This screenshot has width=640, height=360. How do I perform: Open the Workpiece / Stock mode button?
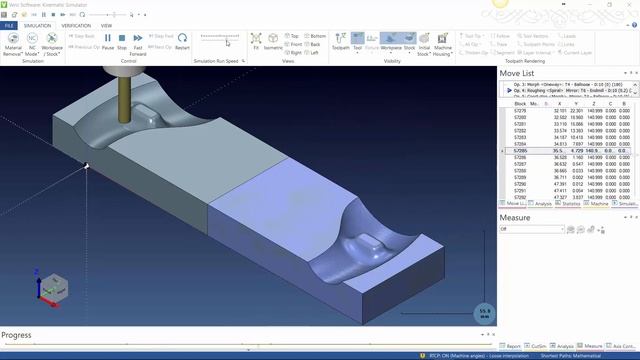52,44
